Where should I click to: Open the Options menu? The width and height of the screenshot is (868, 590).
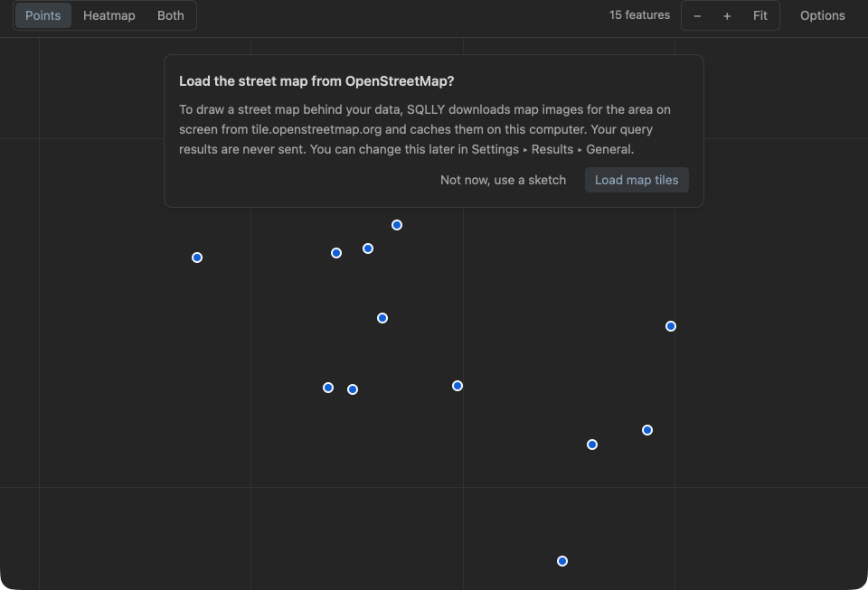pyautogui.click(x=822, y=15)
